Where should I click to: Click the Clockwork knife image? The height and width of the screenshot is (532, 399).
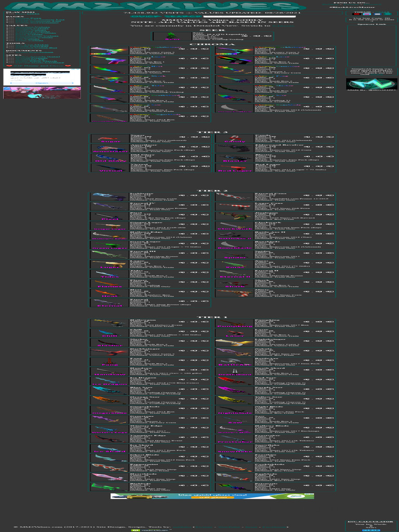point(234,226)
